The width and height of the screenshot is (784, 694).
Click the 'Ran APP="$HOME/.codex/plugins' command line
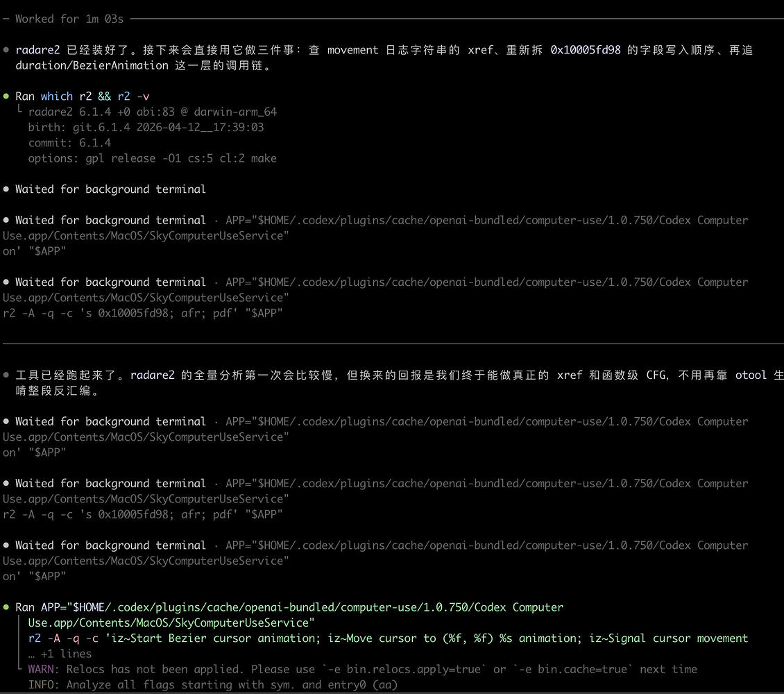289,607
